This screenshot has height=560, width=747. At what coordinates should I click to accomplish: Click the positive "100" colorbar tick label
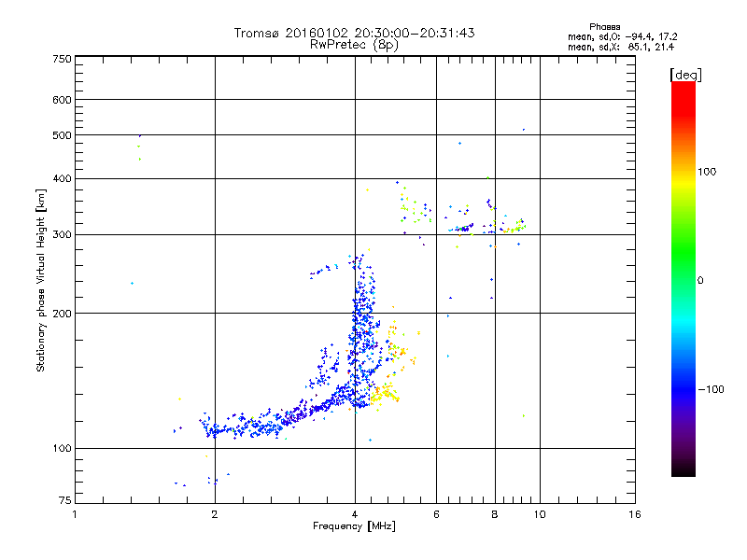click(707, 172)
